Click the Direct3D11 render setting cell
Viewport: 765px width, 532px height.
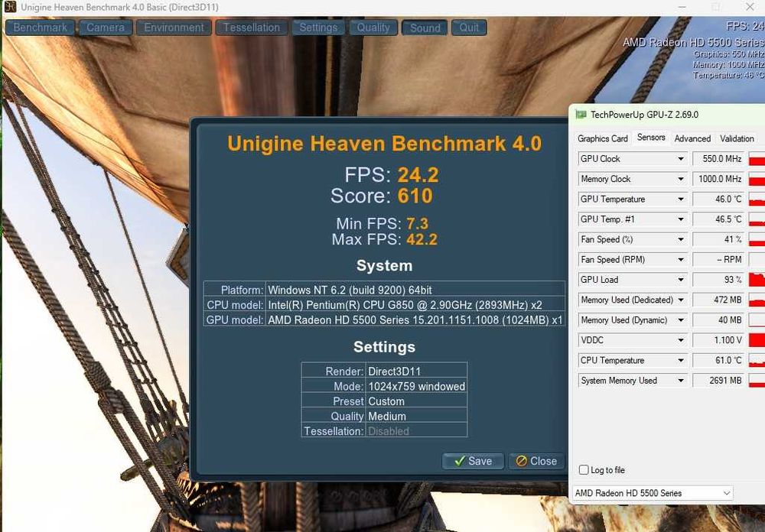[x=416, y=371]
